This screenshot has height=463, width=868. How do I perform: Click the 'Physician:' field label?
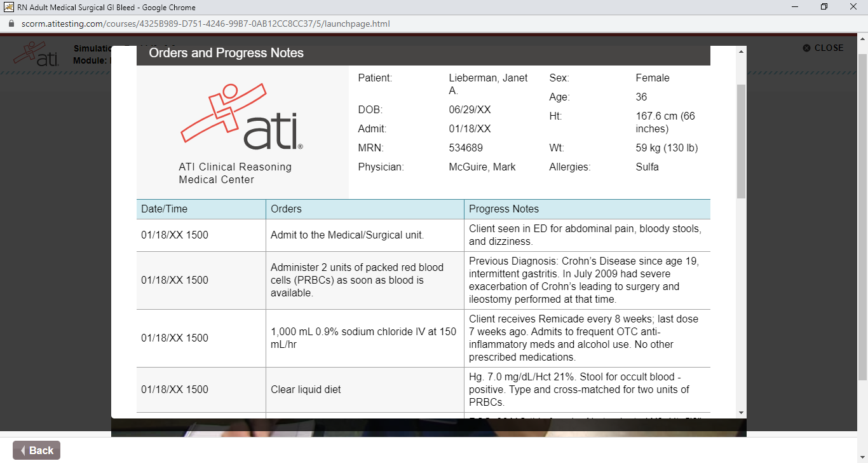pos(381,167)
